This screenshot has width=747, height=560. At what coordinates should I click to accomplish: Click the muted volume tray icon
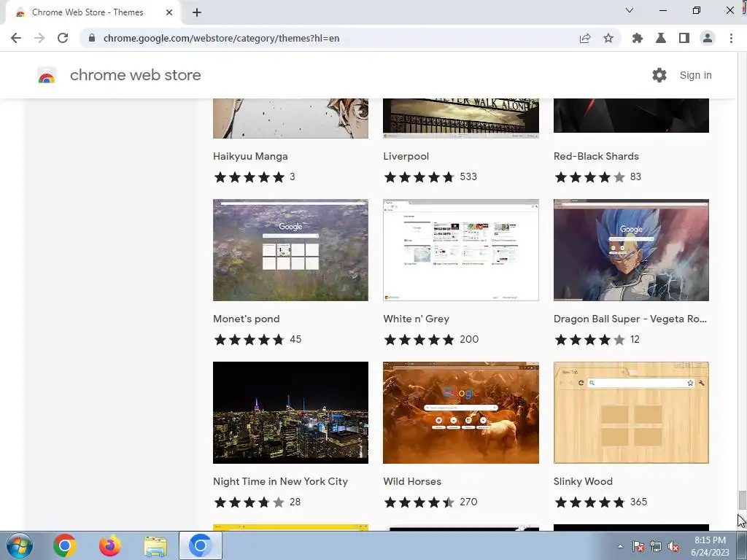pyautogui.click(x=673, y=546)
